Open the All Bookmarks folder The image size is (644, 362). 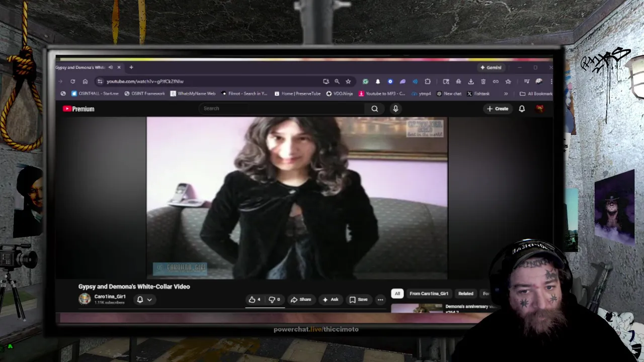tap(536, 94)
